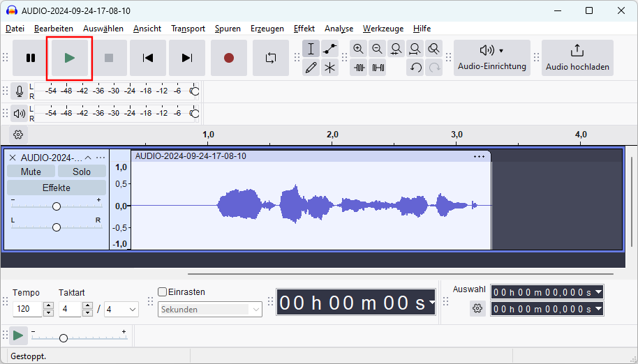Open the clip menu three dots
Screen dimensions: 638x364
point(480,156)
